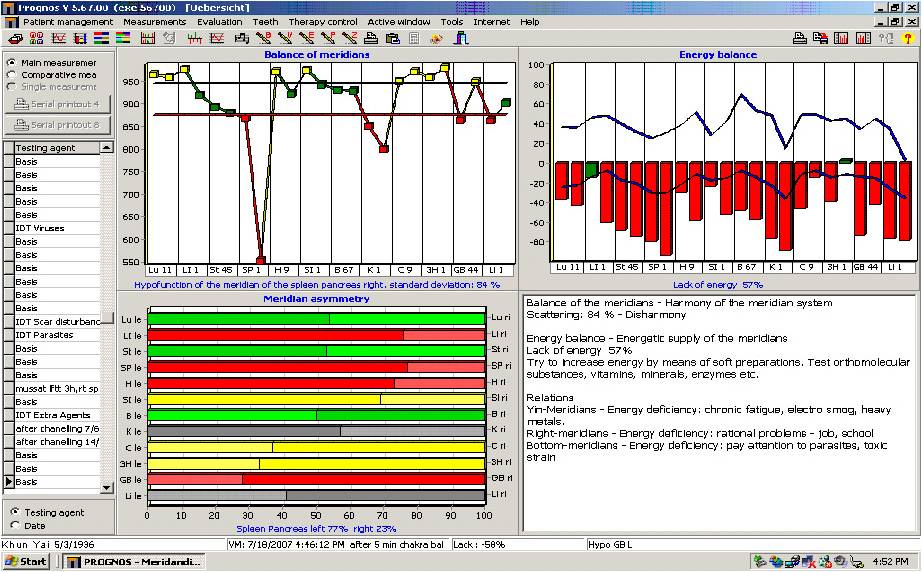This screenshot has height=572, width=922.
Task: Select the Comparative measurement radio button
Action: click(11, 75)
